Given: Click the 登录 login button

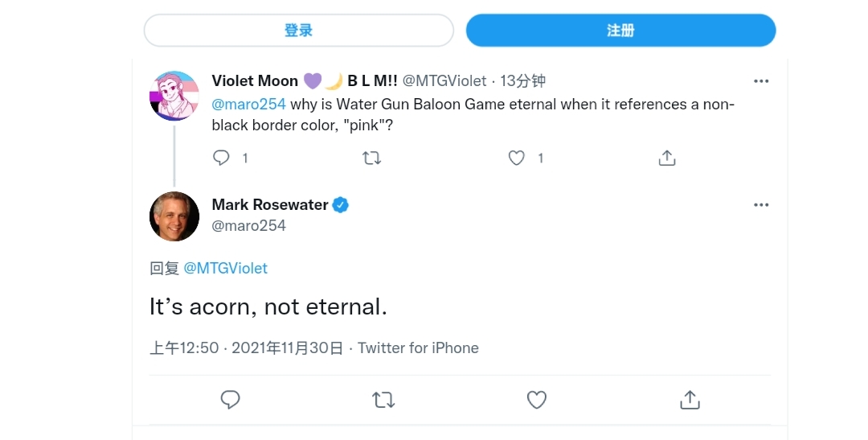Looking at the screenshot, I should tap(298, 31).
